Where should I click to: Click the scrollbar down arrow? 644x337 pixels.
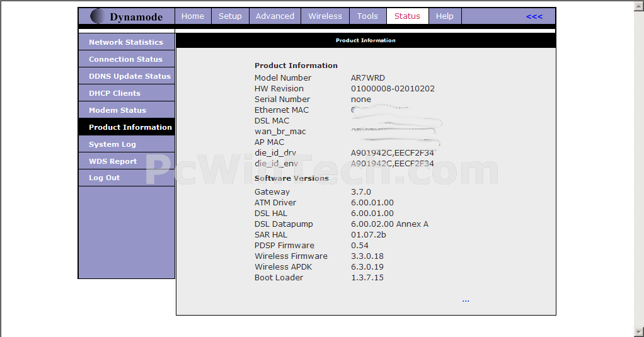pyautogui.click(x=639, y=332)
